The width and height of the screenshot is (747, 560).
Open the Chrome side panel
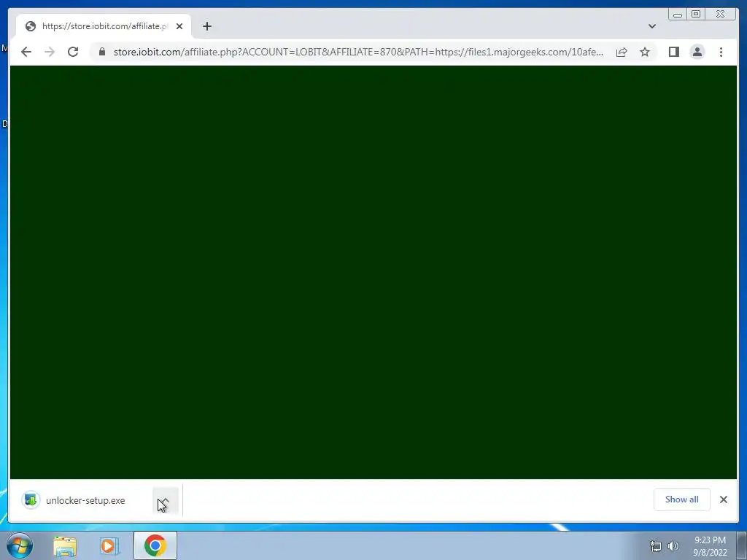coord(673,52)
